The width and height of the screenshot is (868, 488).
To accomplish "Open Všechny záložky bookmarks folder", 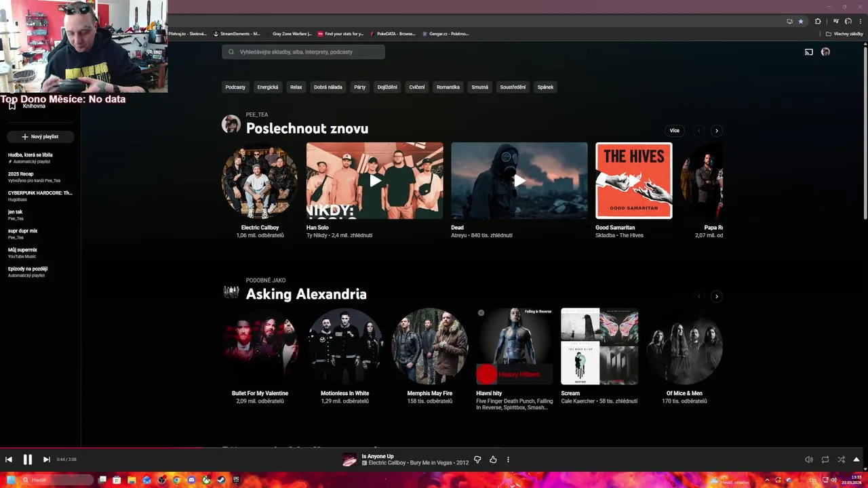I will tap(844, 34).
